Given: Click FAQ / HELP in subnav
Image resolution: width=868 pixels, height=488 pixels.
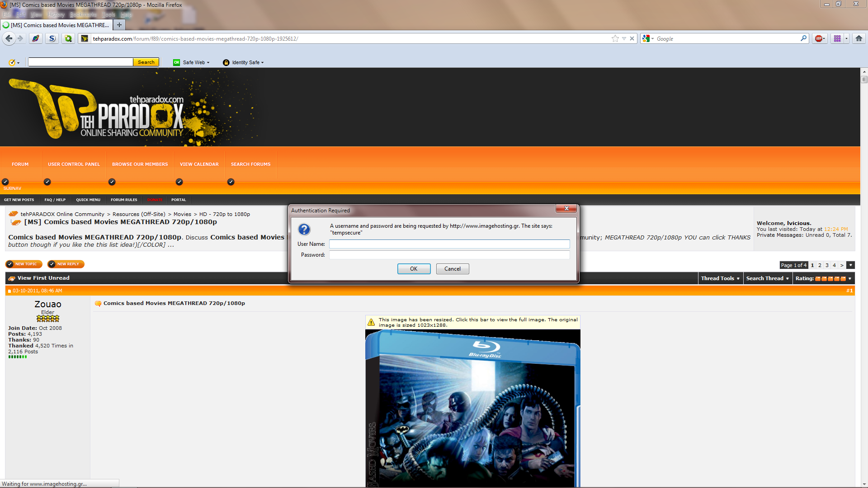Looking at the screenshot, I should point(55,200).
